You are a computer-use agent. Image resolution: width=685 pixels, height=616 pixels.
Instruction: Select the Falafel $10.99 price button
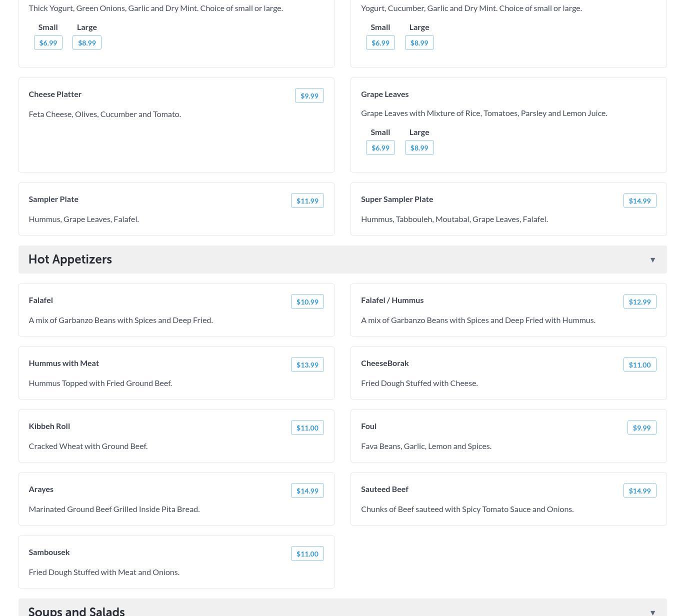click(x=307, y=301)
